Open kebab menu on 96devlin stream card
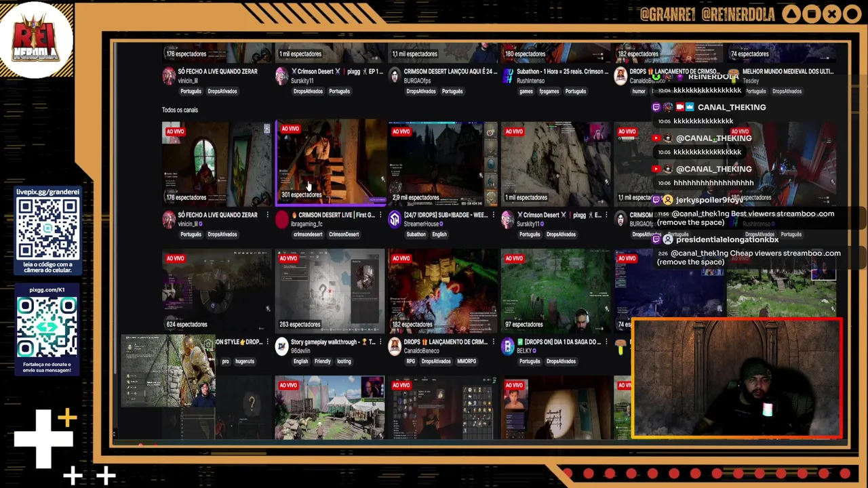Screen dimensions: 868x488 click(380, 342)
